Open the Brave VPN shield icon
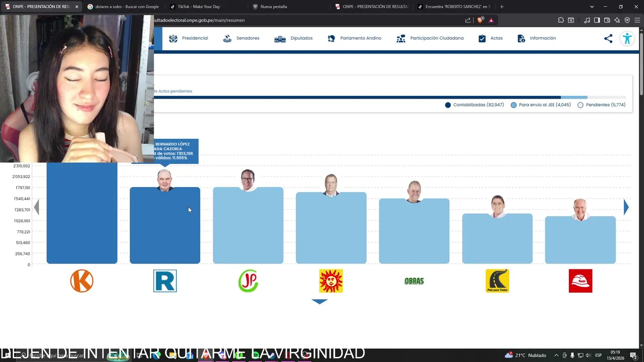 point(627,20)
